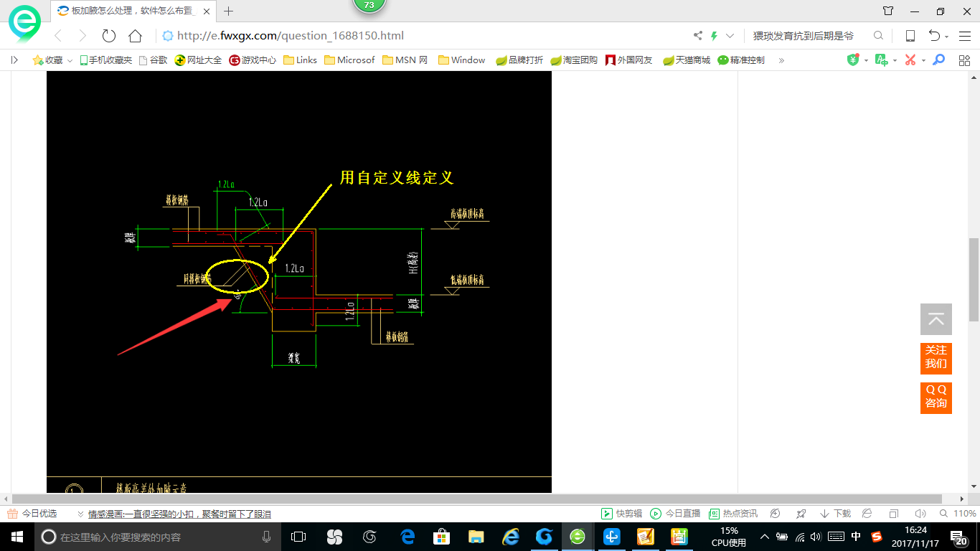Click the browser back arrow
This screenshot has height=551, width=980.
tap(58, 36)
